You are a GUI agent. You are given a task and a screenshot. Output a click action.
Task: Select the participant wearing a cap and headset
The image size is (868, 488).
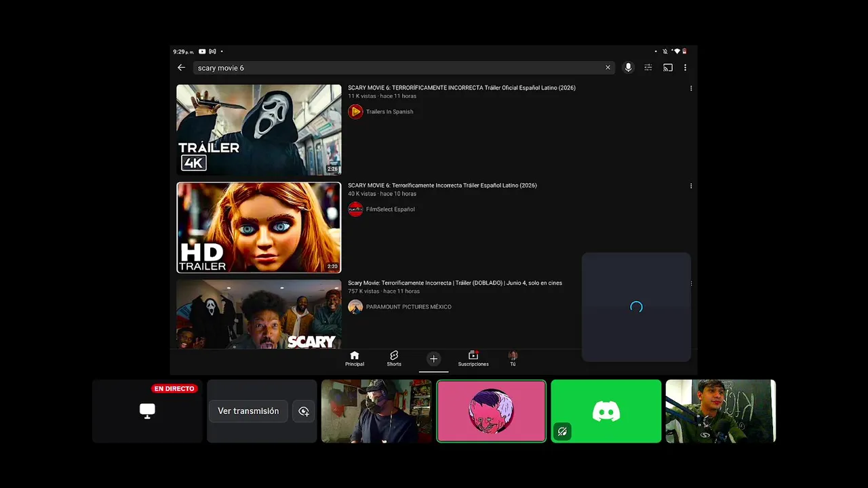pyautogui.click(x=376, y=411)
